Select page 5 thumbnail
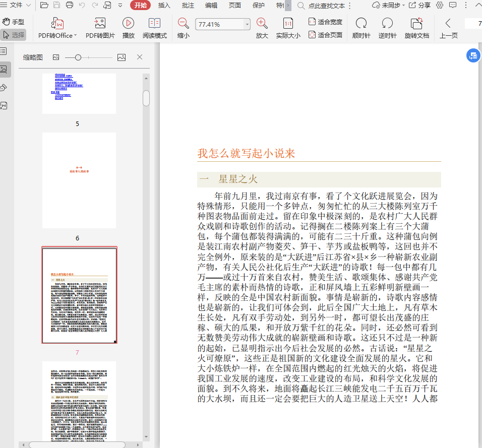Image resolution: width=482 pixels, height=448 pixels. pos(79,93)
